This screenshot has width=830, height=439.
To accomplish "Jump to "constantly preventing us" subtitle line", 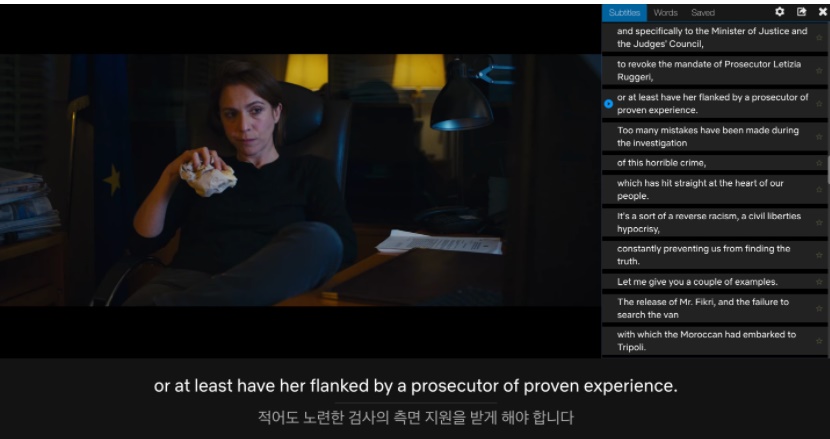I will coord(715,255).
